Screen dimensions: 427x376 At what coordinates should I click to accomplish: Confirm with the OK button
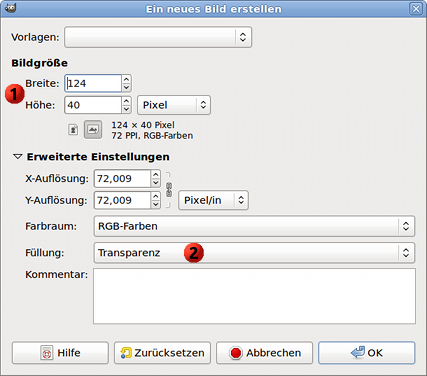point(367,353)
